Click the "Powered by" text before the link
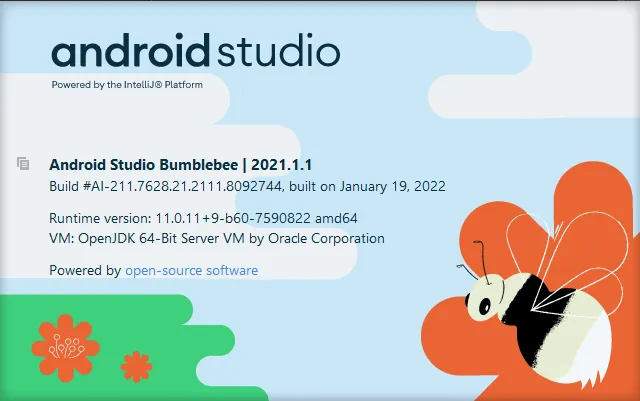Viewport: 640px width, 401px height. [84, 271]
